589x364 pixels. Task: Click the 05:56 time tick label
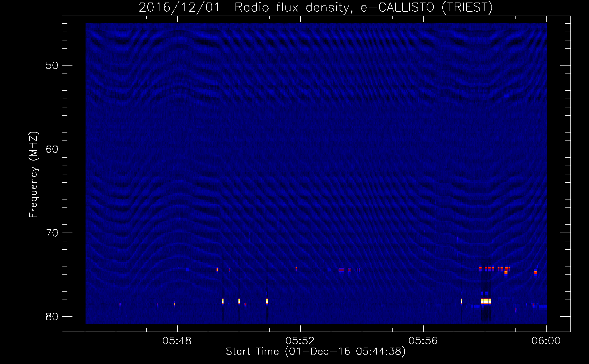pos(423,341)
